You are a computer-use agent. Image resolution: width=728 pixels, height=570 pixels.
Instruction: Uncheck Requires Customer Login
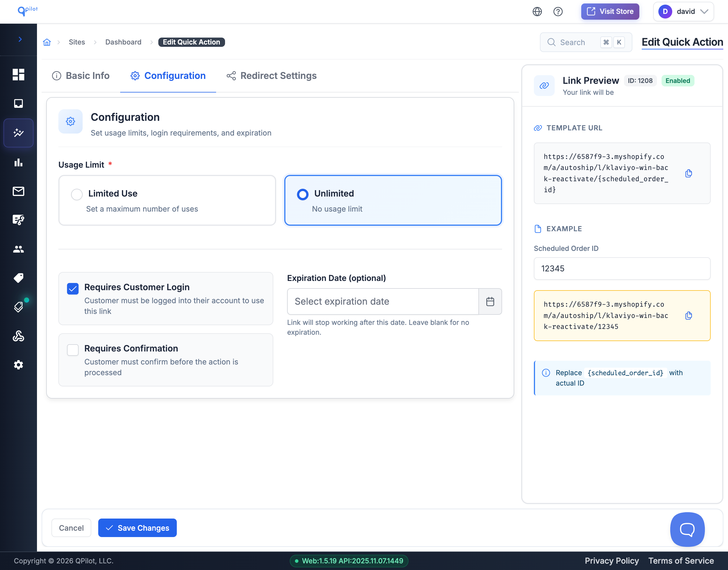coord(73,288)
